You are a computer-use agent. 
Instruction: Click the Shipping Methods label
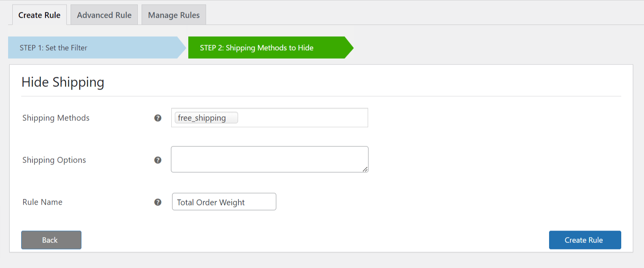tap(56, 118)
